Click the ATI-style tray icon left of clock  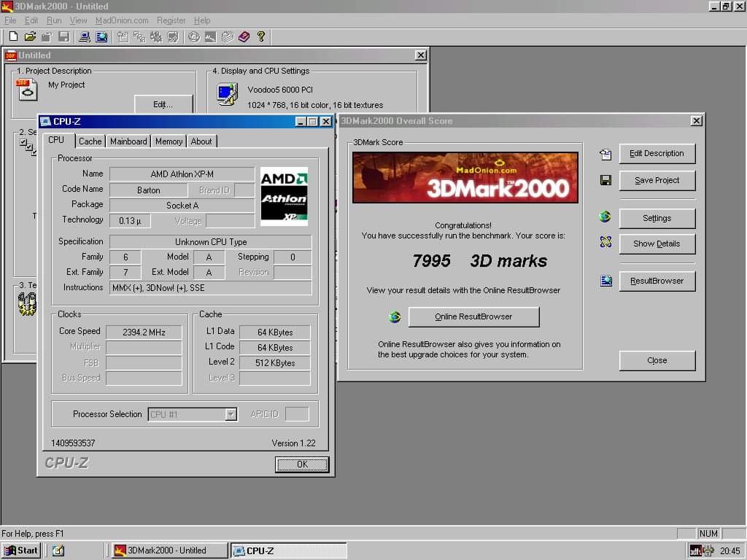696,551
